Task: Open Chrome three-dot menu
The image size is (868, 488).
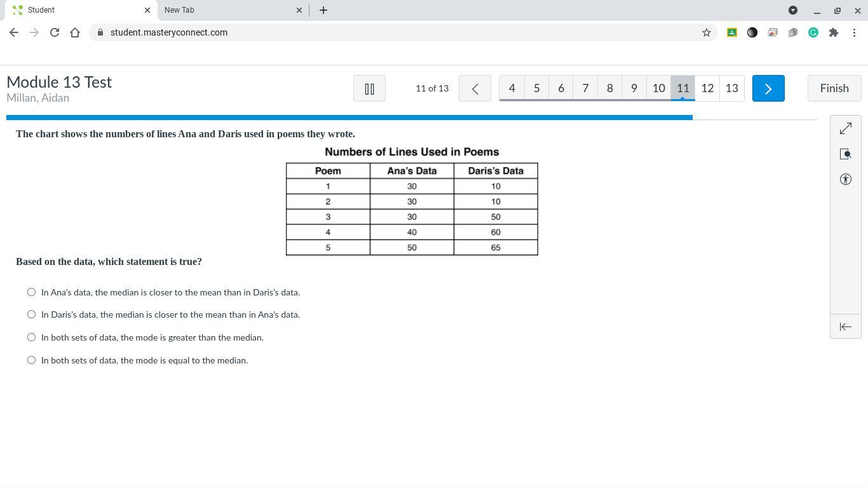Action: 854,32
